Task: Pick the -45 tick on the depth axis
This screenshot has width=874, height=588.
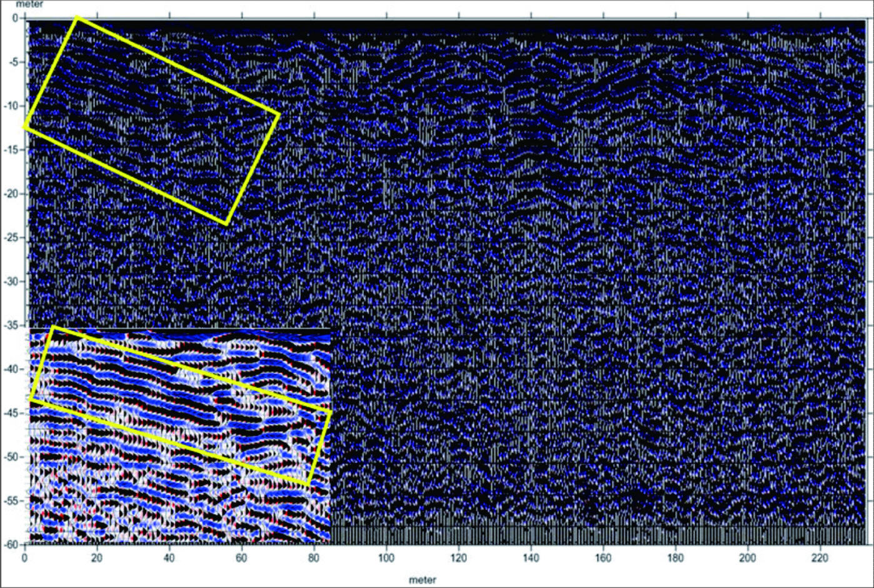Action: tap(13, 413)
